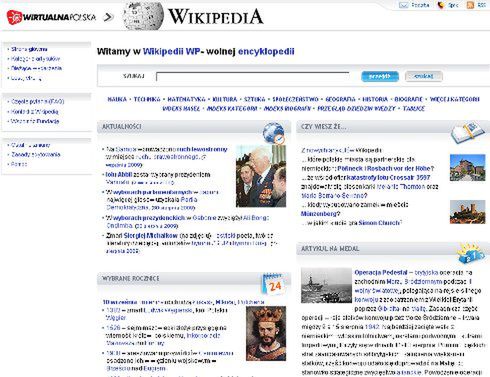Open TABLICE link

[414, 109]
